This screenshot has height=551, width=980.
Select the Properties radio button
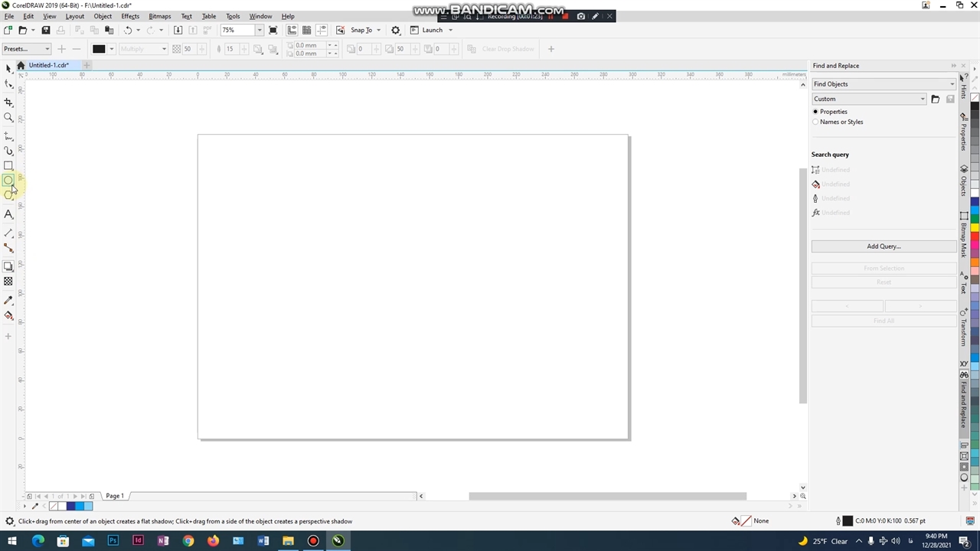tap(815, 112)
